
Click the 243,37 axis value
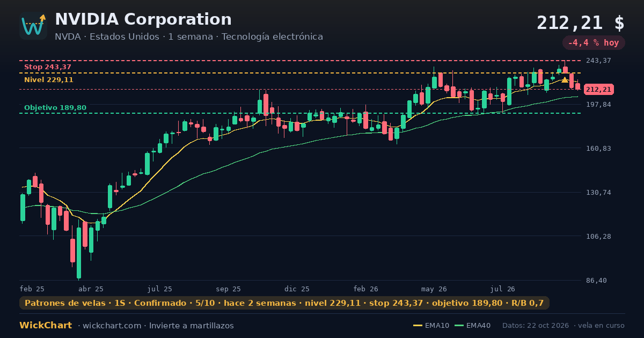coord(598,61)
